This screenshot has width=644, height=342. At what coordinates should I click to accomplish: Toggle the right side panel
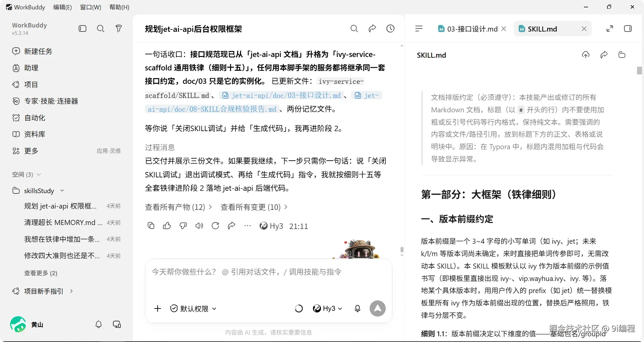[628, 28]
